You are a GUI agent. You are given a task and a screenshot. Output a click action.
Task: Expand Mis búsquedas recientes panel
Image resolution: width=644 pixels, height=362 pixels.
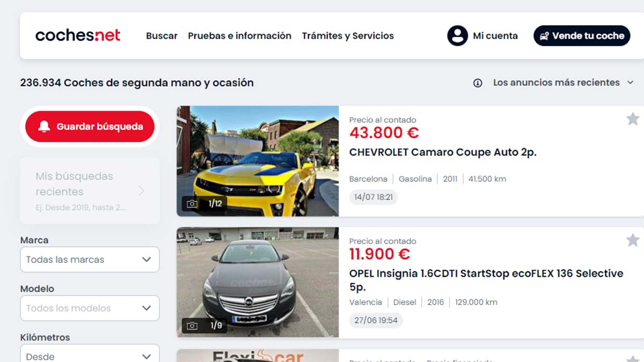tap(90, 191)
